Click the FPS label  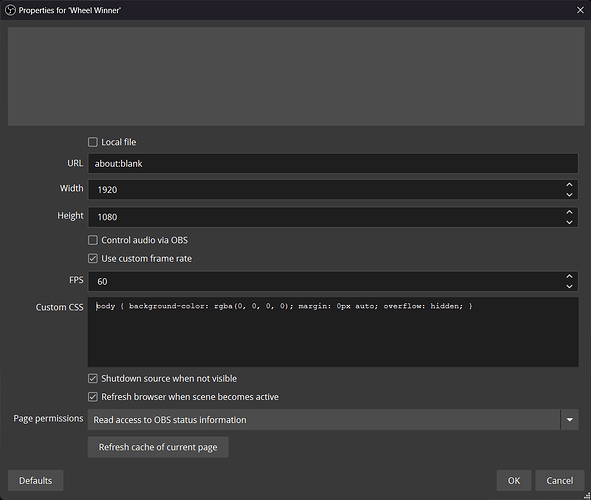tap(76, 280)
